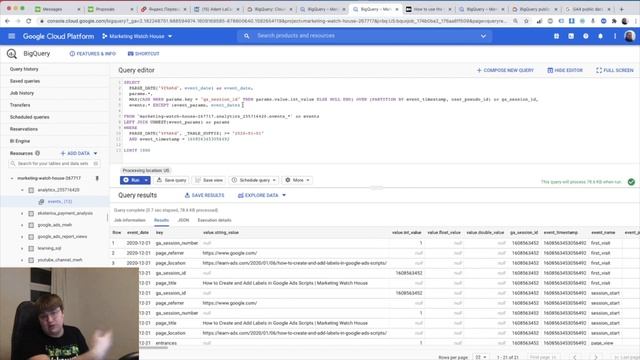Viewport: 640px width, 360px height.
Task: Go to Saved queries
Action: (25, 81)
